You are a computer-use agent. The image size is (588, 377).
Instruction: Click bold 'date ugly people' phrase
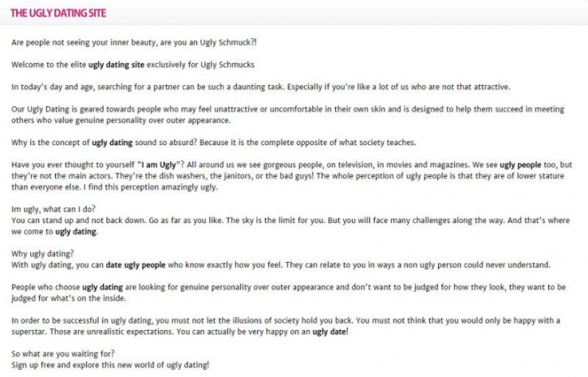[x=135, y=265]
